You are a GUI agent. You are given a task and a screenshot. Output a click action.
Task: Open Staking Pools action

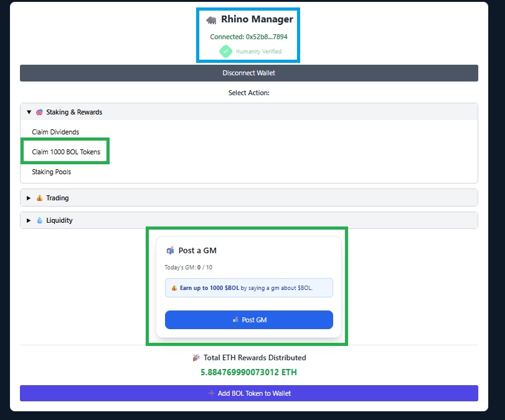coord(51,172)
